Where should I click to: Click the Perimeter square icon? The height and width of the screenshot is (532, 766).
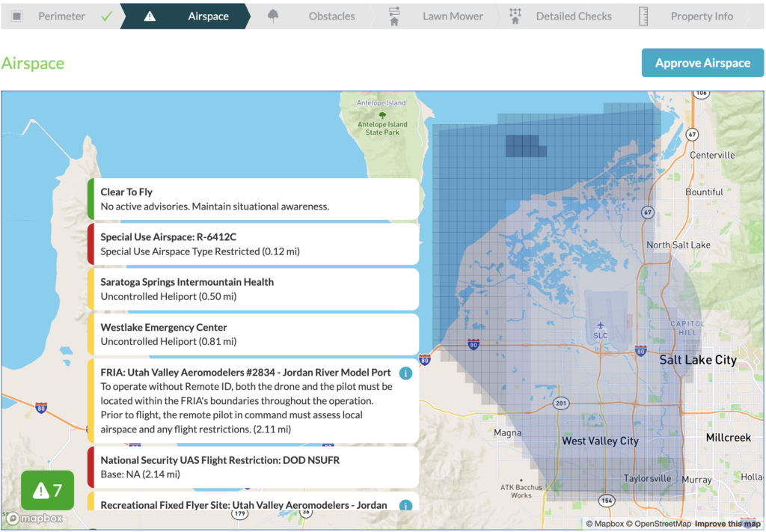(x=16, y=16)
